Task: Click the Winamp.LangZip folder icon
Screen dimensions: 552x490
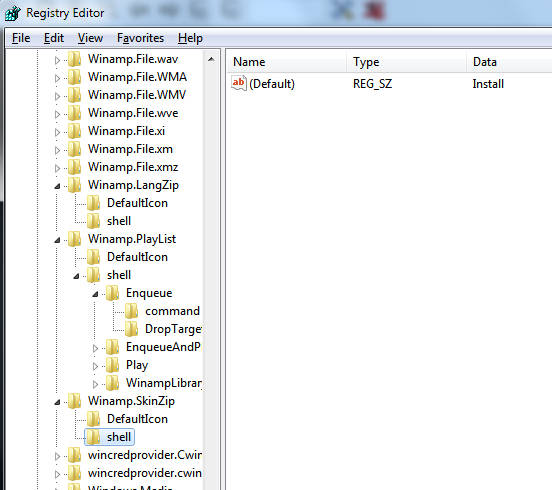Action: click(x=75, y=185)
